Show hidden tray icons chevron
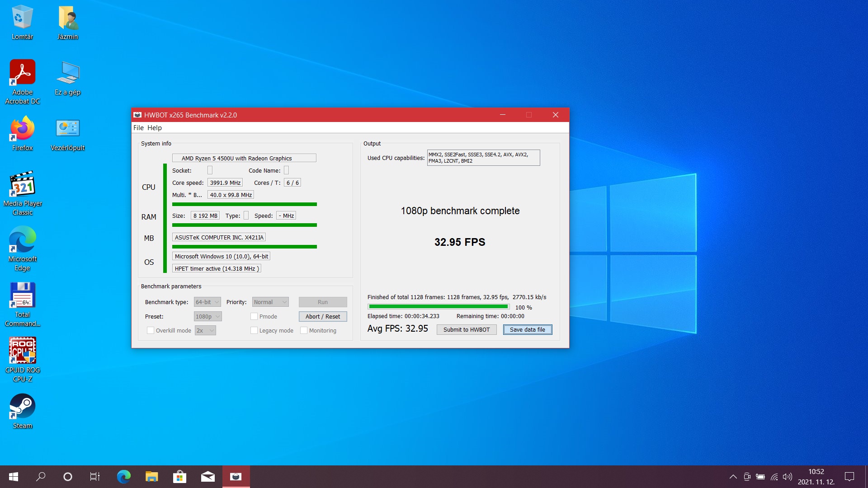The width and height of the screenshot is (868, 488). [x=733, y=477]
